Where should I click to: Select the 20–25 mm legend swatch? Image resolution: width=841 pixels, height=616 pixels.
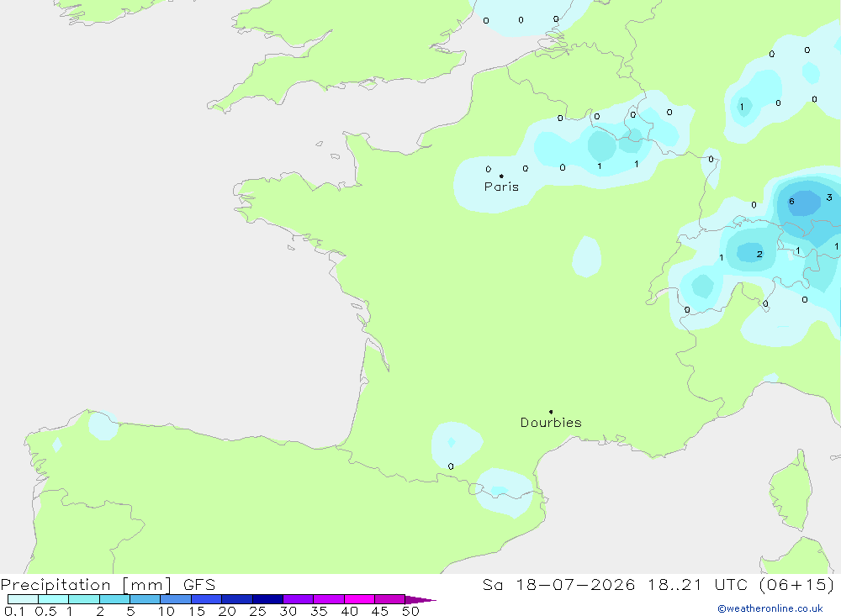(x=237, y=599)
